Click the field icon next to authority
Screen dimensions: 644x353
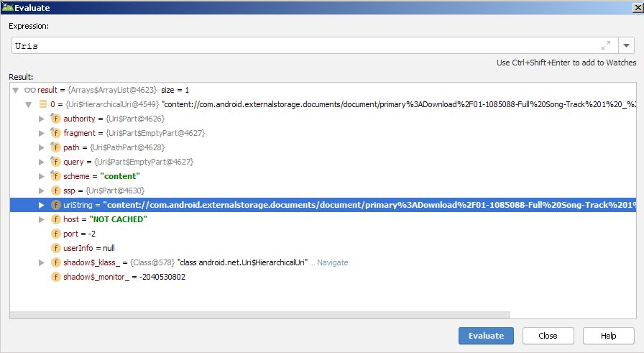pos(55,119)
